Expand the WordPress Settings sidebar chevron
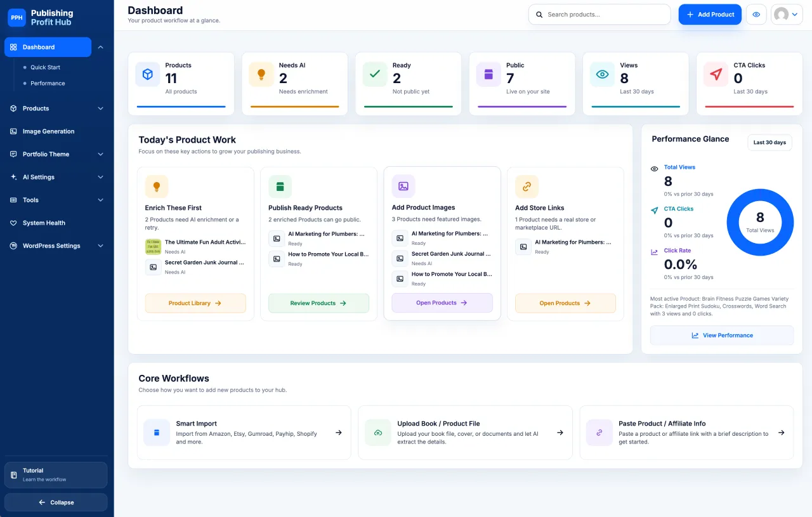The width and height of the screenshot is (812, 517). point(100,245)
